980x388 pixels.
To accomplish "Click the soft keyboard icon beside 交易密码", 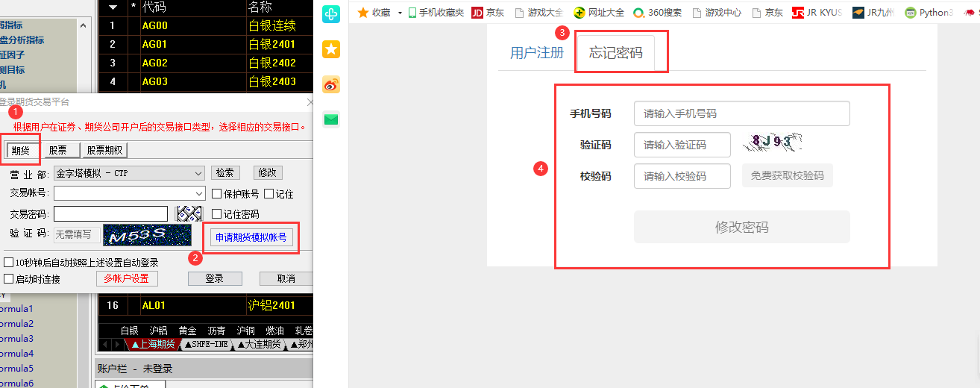I will click(189, 213).
